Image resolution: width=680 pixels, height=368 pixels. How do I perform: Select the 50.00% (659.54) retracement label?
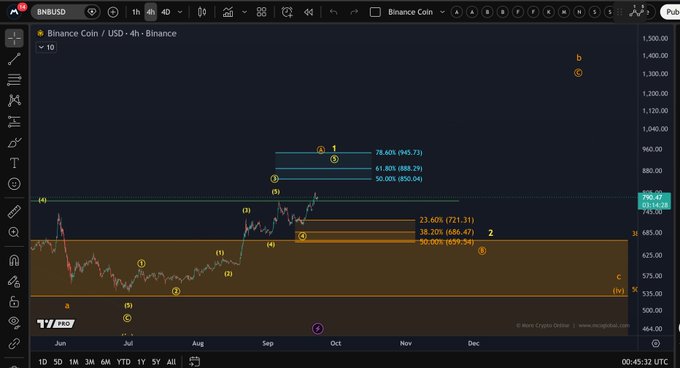coord(447,242)
